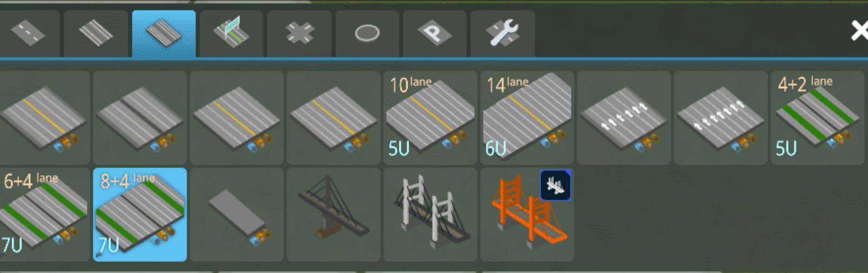Switch to the medium roads tab
Viewport: 868px width, 273px height.
point(96,33)
